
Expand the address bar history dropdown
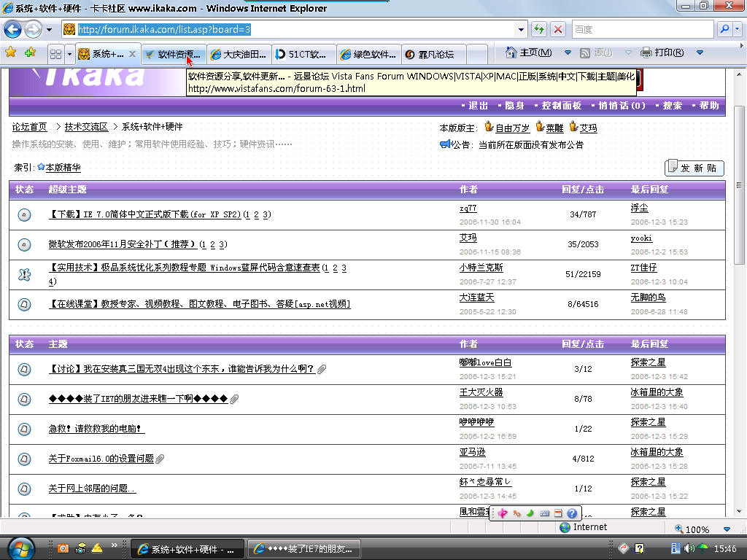click(x=521, y=29)
